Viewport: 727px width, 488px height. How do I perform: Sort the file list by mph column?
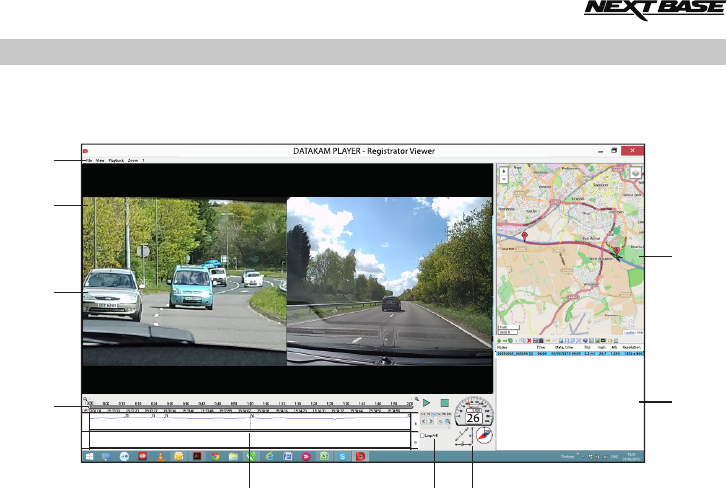point(601,347)
